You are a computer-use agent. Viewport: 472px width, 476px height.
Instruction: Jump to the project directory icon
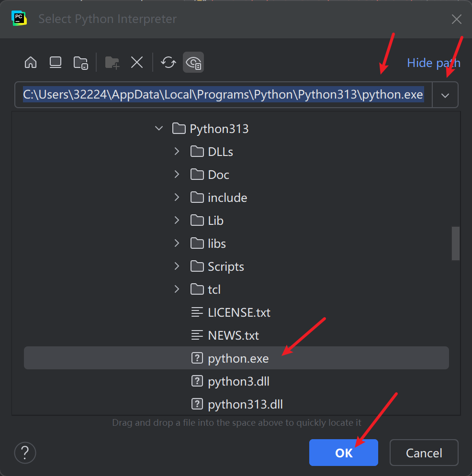tap(80, 63)
